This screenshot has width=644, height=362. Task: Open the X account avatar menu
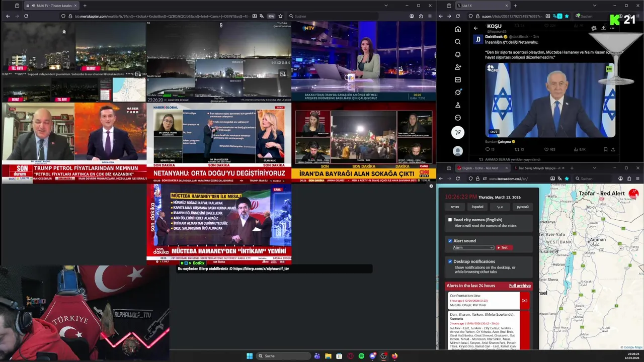click(458, 151)
